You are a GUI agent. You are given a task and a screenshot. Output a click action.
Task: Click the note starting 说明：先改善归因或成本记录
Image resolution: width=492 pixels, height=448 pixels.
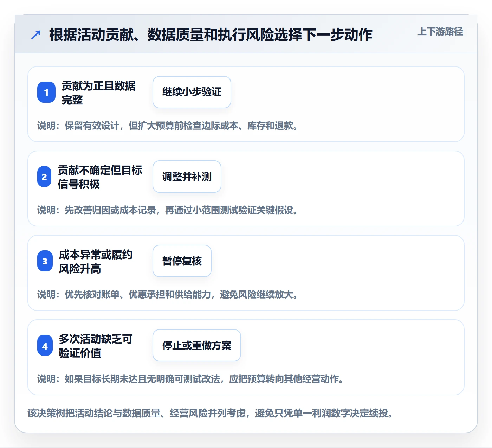[168, 210]
